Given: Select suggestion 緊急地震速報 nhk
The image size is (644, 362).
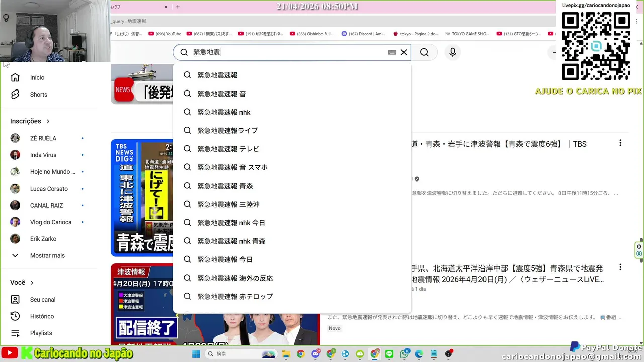Looking at the screenshot, I should (292, 112).
